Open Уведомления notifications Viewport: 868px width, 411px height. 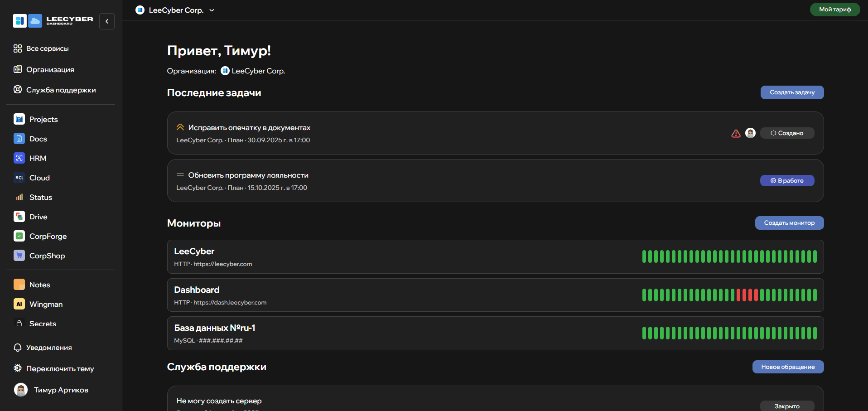pyautogui.click(x=49, y=348)
